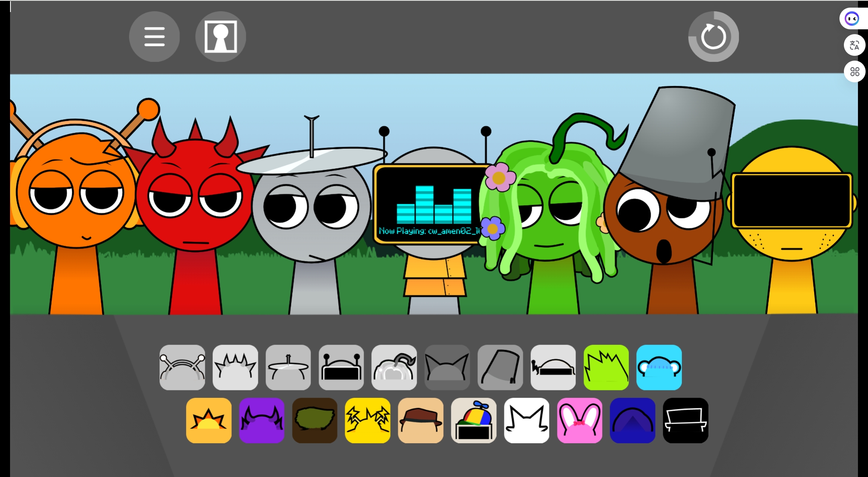The width and height of the screenshot is (868, 477).
Task: Pick the cyan headphones beanie icon
Action: tap(659, 367)
